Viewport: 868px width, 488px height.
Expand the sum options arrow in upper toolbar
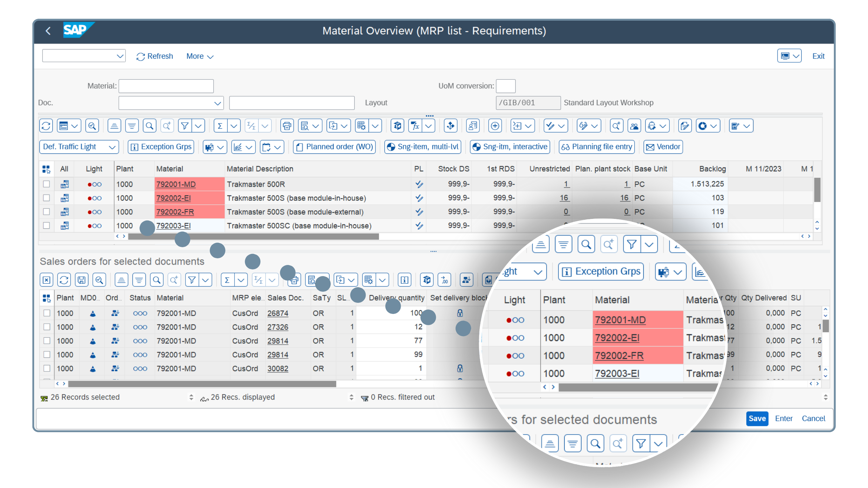pyautogui.click(x=234, y=126)
